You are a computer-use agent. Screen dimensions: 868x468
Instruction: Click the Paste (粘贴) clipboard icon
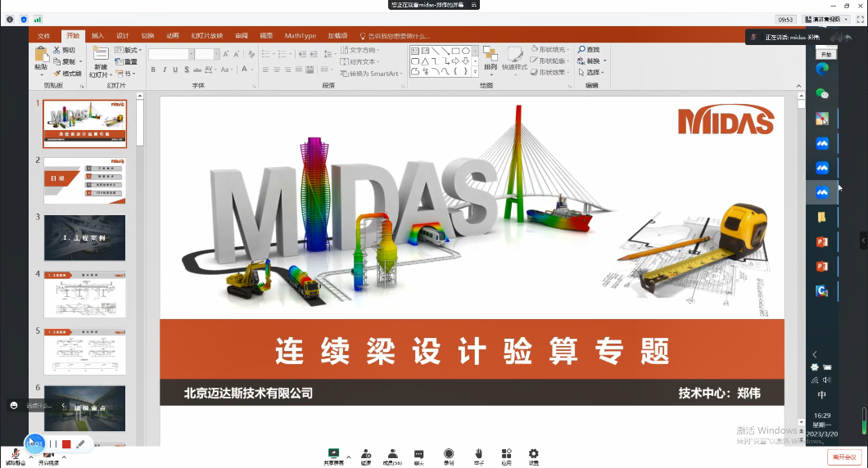coord(41,54)
